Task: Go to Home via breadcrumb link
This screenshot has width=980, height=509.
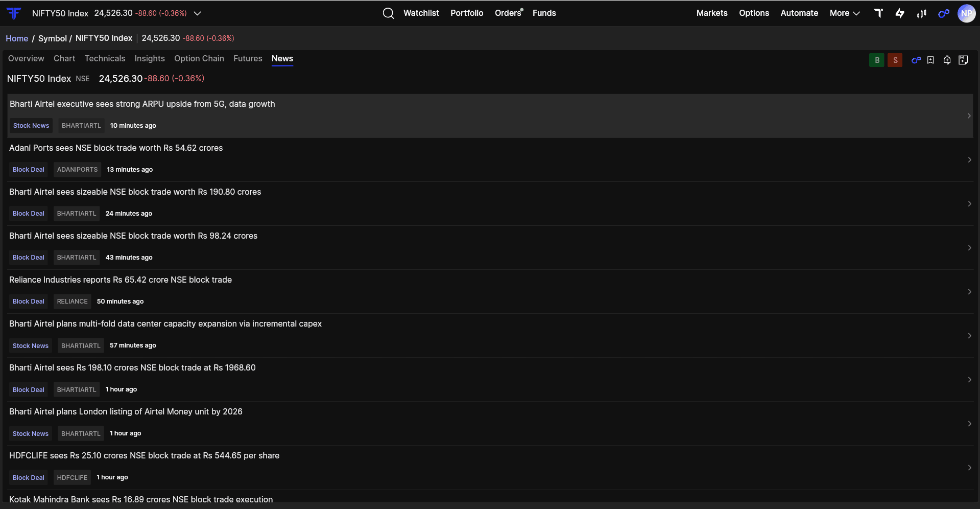Action: (17, 38)
